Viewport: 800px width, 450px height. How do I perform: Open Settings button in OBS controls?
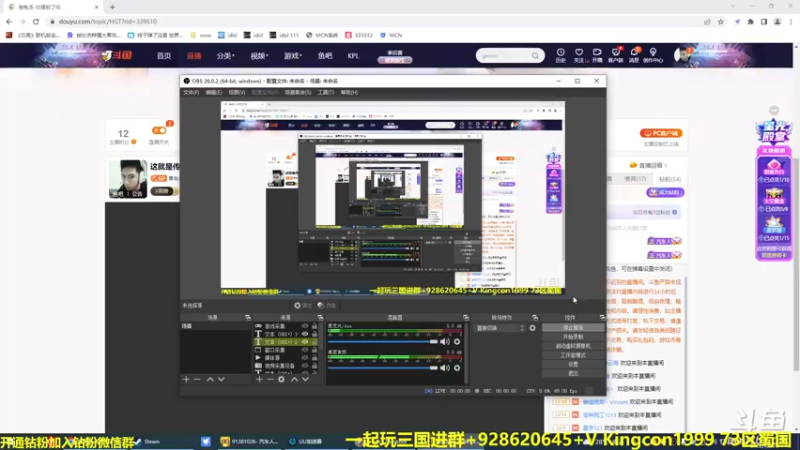[x=573, y=364]
